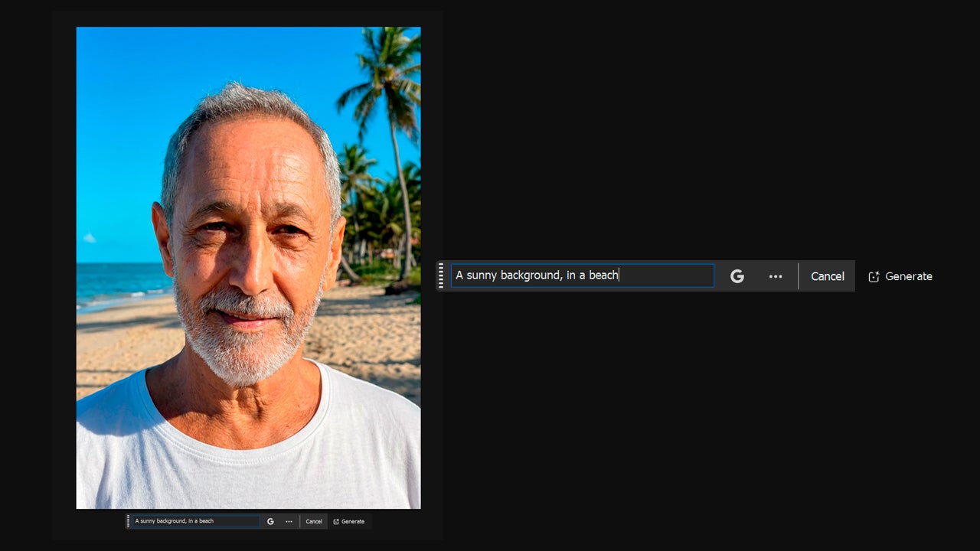Click the Google icon in the large prompt bar
This screenshot has height=551, width=980.
pyautogui.click(x=737, y=276)
